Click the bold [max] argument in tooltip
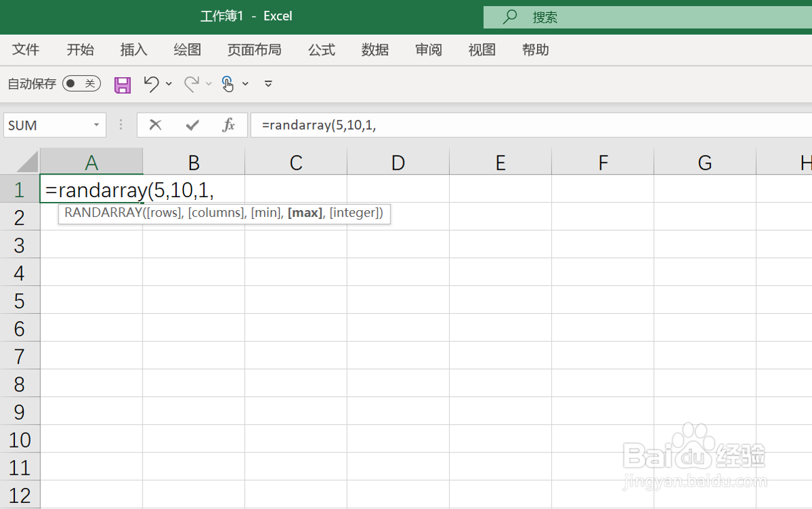 point(306,213)
